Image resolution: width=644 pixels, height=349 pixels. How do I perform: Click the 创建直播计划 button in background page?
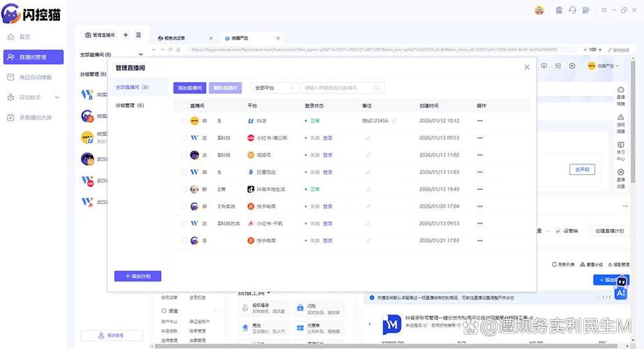click(x=610, y=231)
